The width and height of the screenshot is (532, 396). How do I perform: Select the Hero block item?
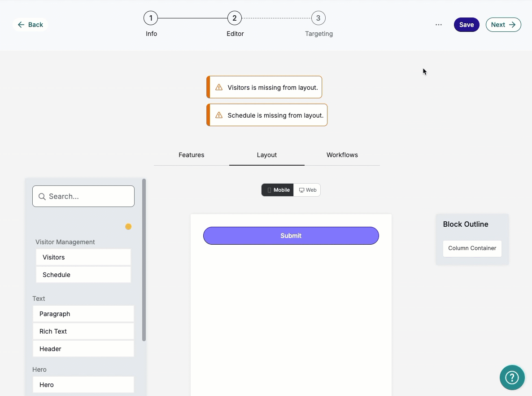[x=83, y=385]
